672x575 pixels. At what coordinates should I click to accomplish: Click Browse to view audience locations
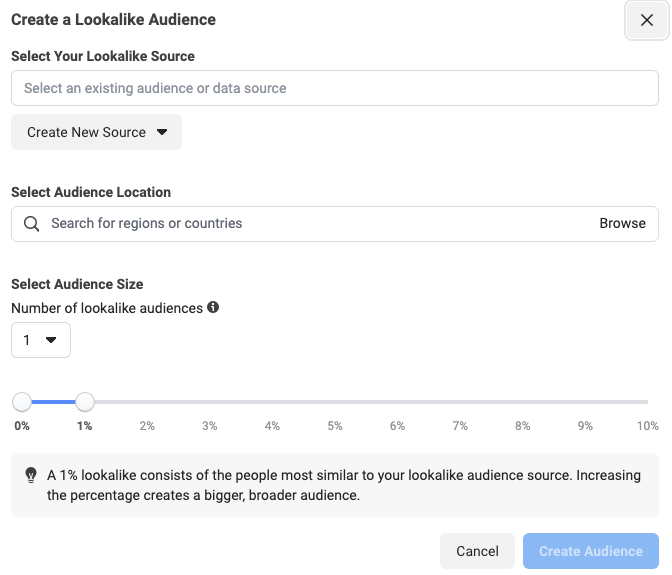tap(622, 224)
